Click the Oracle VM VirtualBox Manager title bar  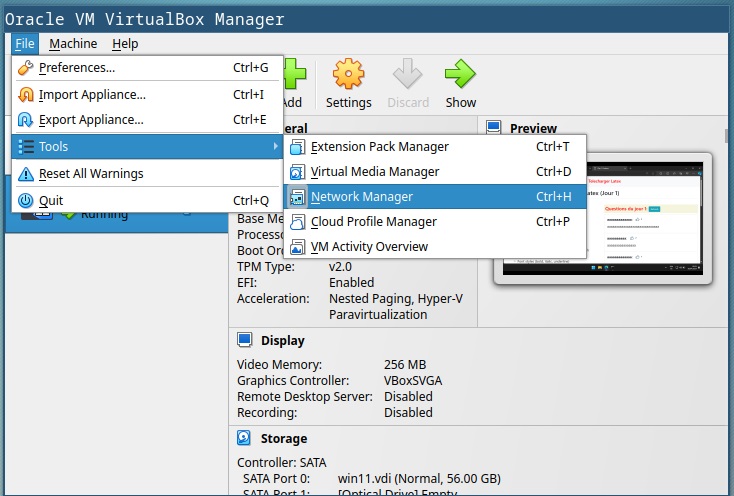[x=367, y=19]
